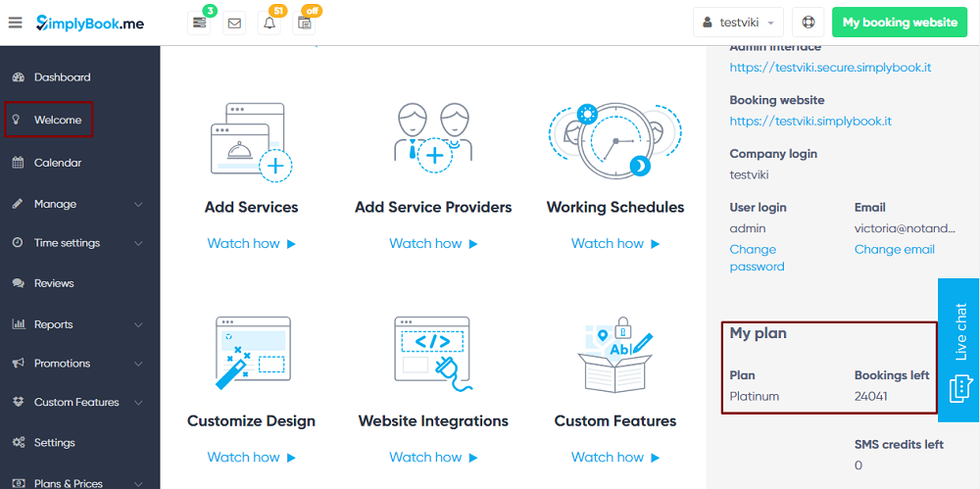
Task: Click the help lifebuoy icon
Action: [x=808, y=23]
